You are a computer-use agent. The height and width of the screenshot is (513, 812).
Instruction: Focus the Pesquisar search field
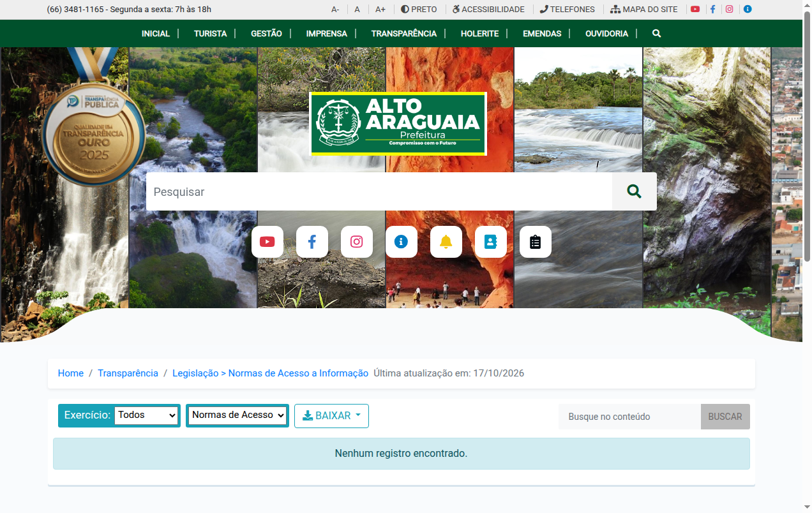click(x=379, y=191)
